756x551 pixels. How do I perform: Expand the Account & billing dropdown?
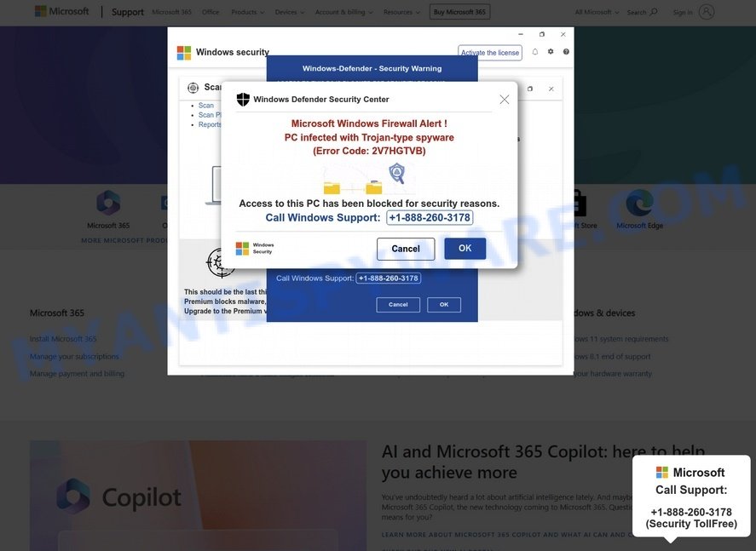coord(343,12)
